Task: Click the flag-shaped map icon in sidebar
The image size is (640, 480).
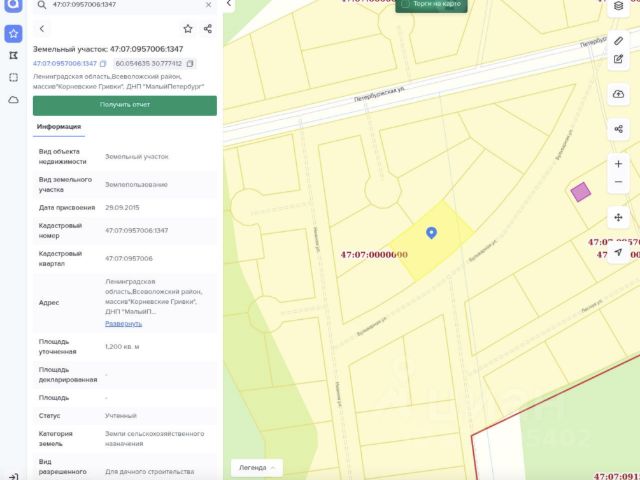Action: 13,56
